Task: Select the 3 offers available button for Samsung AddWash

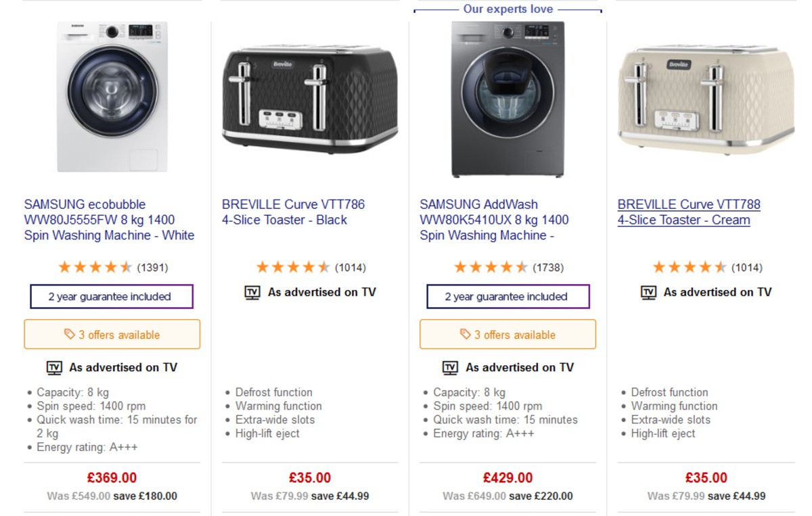Action: (507, 333)
